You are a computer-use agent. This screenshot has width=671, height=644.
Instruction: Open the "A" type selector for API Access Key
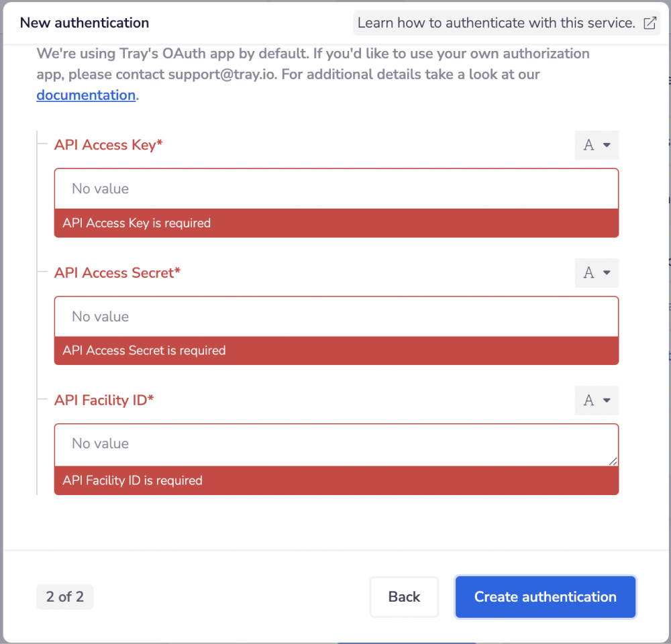click(x=596, y=145)
